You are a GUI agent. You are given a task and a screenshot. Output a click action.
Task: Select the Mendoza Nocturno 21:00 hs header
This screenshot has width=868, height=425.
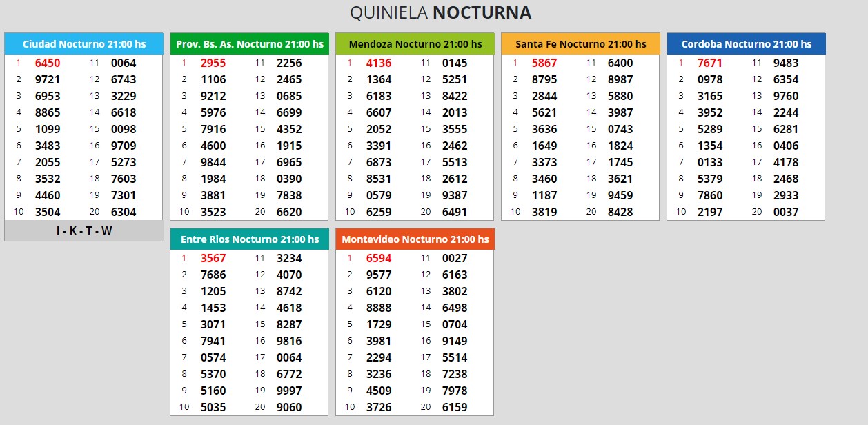tap(415, 43)
